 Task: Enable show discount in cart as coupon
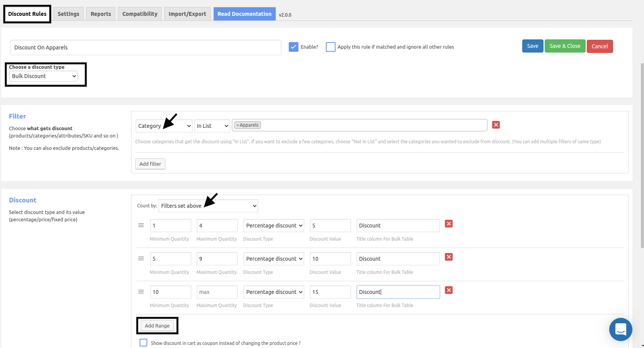[143, 343]
